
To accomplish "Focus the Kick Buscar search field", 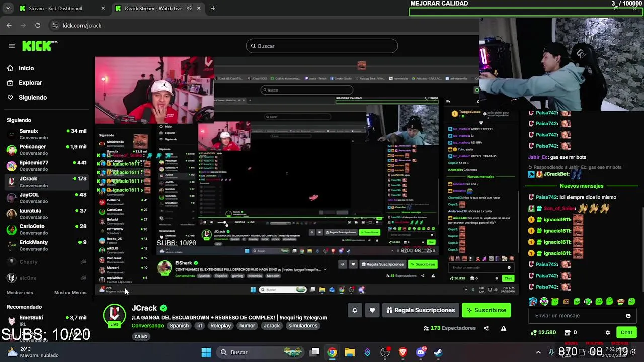I will coord(322,46).
